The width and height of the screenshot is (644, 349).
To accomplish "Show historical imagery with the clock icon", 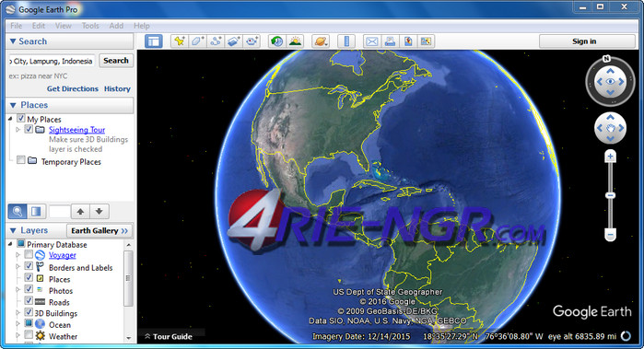I will [x=276, y=41].
